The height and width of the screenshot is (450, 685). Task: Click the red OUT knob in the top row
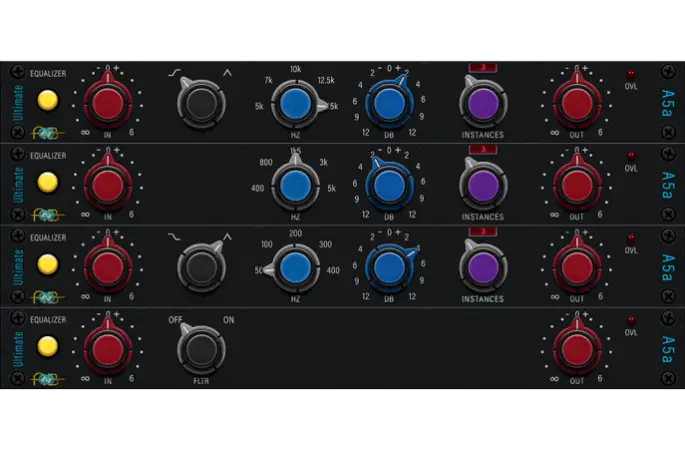click(x=575, y=101)
